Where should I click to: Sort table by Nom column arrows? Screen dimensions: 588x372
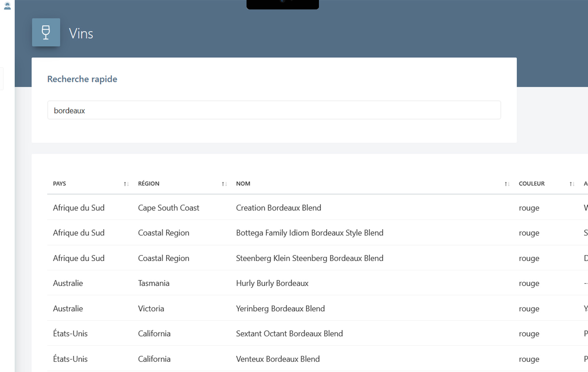[506, 184]
